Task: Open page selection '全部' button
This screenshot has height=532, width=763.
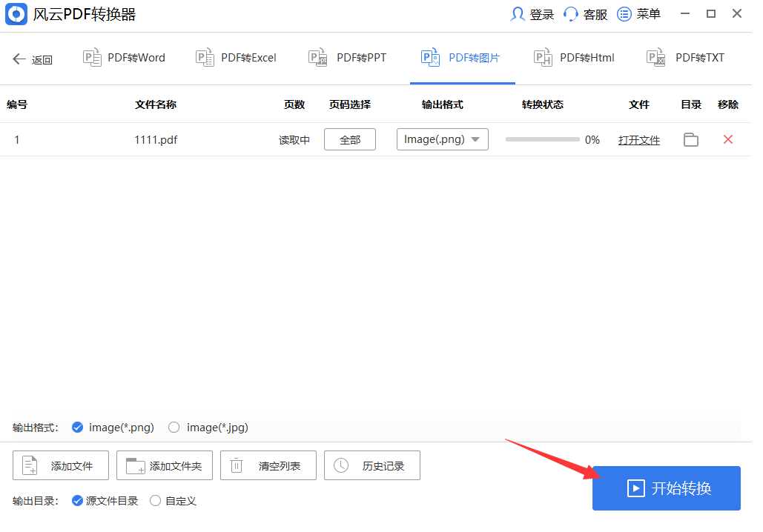Action: 350,139
